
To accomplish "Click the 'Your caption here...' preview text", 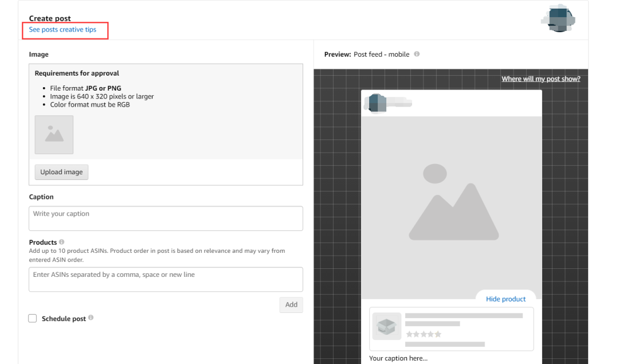I will [398, 358].
